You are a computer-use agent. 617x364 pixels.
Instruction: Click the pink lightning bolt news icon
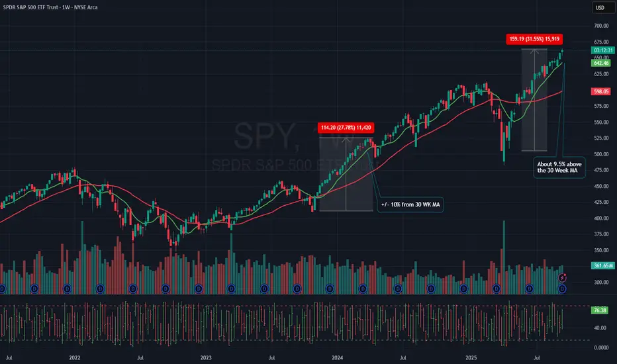[x=562, y=278]
